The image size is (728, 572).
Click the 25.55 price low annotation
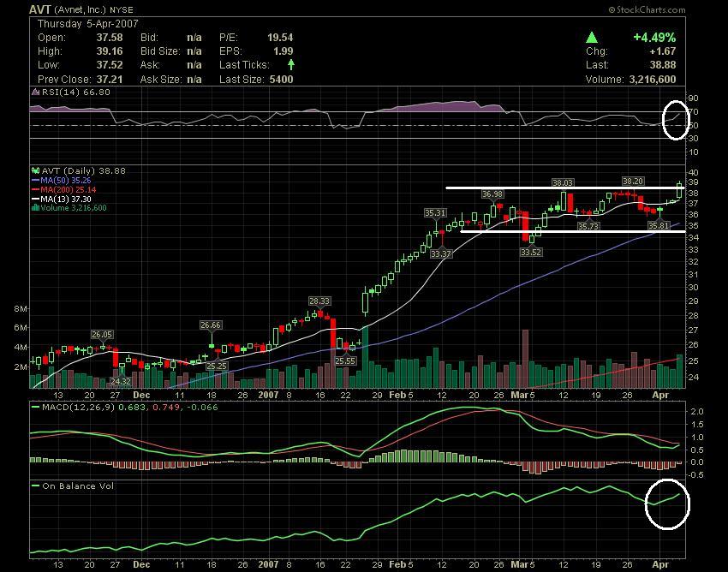pos(345,360)
